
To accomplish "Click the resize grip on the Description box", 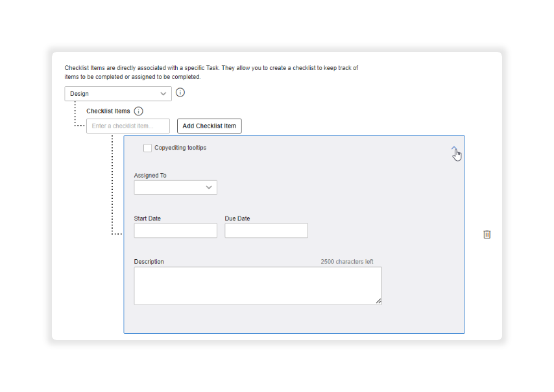I will coord(378,300).
